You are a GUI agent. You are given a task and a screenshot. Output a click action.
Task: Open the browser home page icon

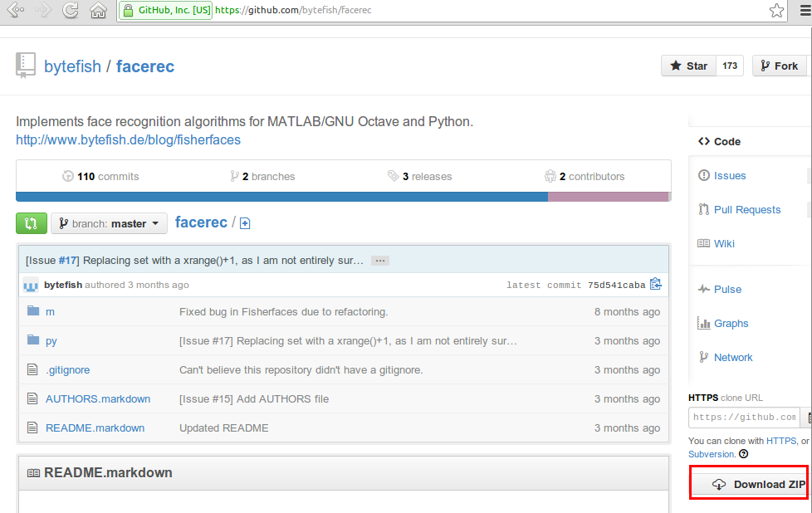98,10
